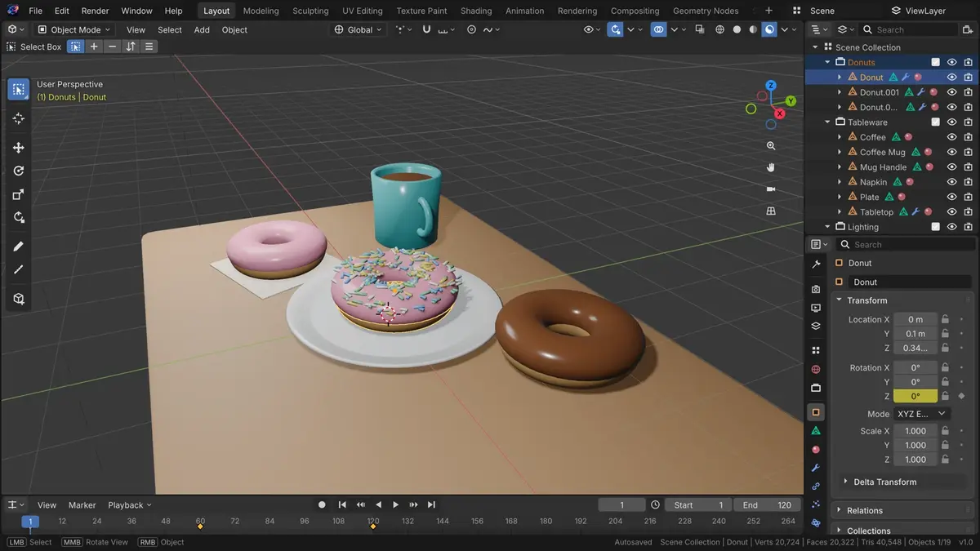Screen dimensions: 980x551
Task: Hide the Plate object in viewport
Action: pyautogui.click(x=951, y=197)
